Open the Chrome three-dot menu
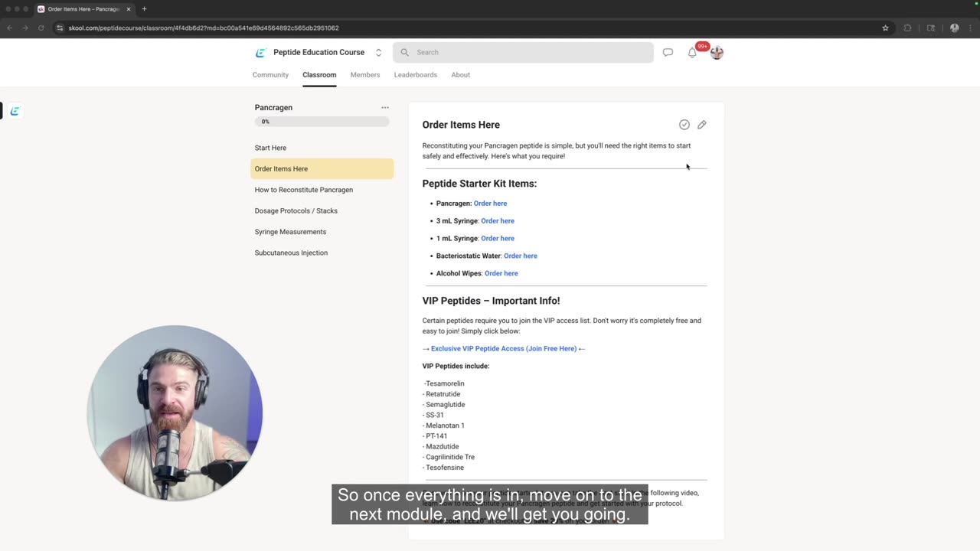 [971, 28]
